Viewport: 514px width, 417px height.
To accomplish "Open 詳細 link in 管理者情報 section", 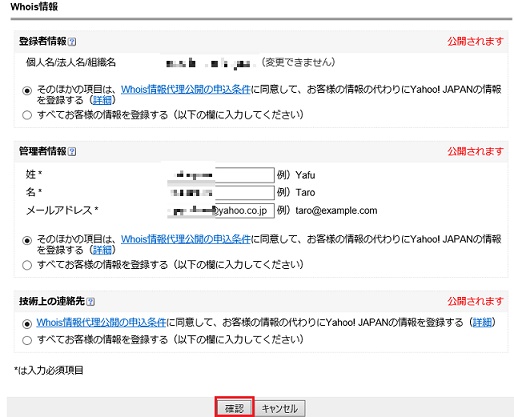I will pyautogui.click(x=102, y=250).
